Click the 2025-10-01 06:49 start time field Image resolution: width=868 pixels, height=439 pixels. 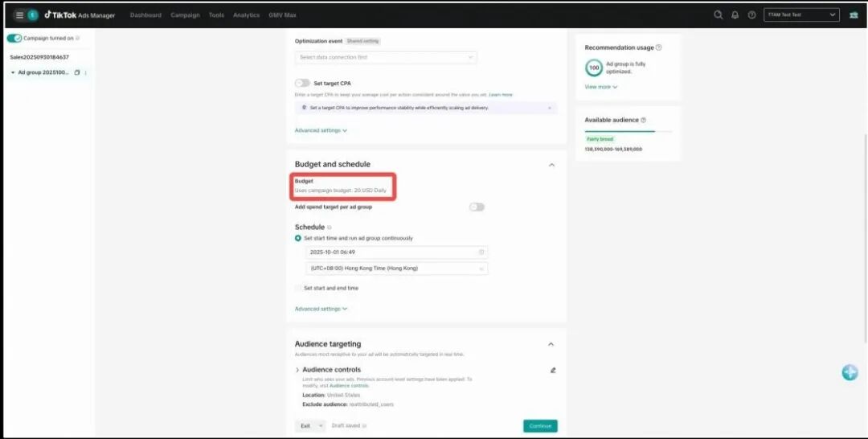(x=397, y=252)
